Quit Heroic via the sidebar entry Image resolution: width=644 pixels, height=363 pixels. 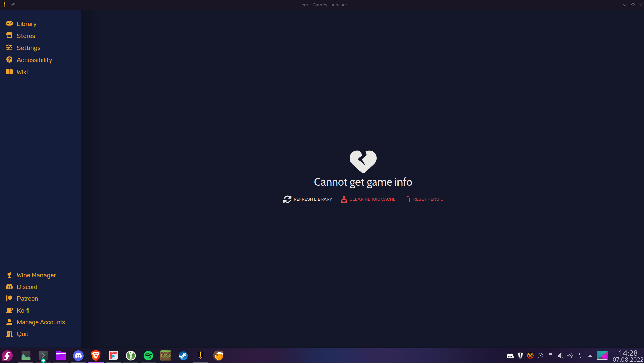[x=23, y=334]
